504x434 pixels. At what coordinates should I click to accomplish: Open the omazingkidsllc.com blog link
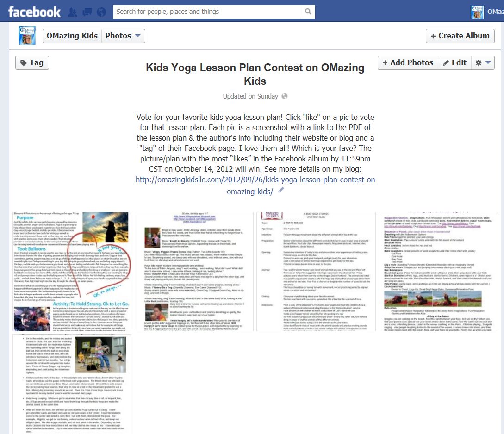255,185
